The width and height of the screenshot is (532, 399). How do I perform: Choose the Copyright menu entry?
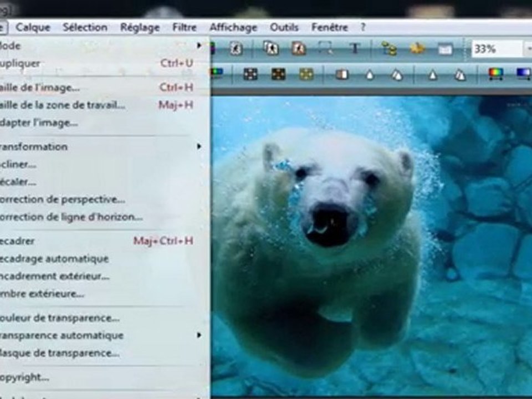pyautogui.click(x=102, y=377)
